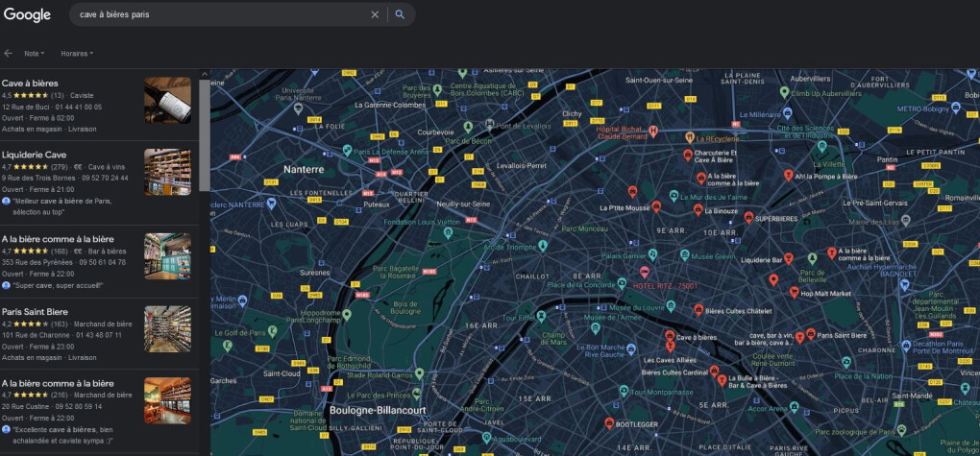
Task: Select the BOOTLEGGER map pin
Action: coord(609,423)
